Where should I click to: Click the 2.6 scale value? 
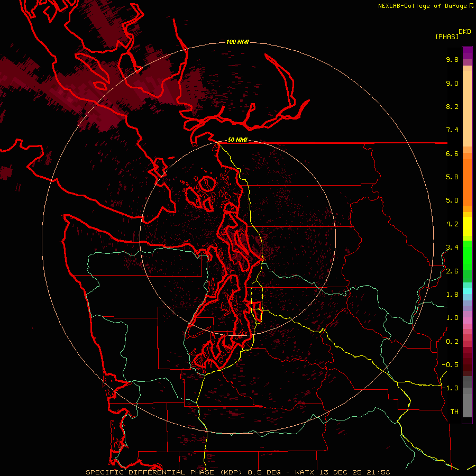[452, 271]
